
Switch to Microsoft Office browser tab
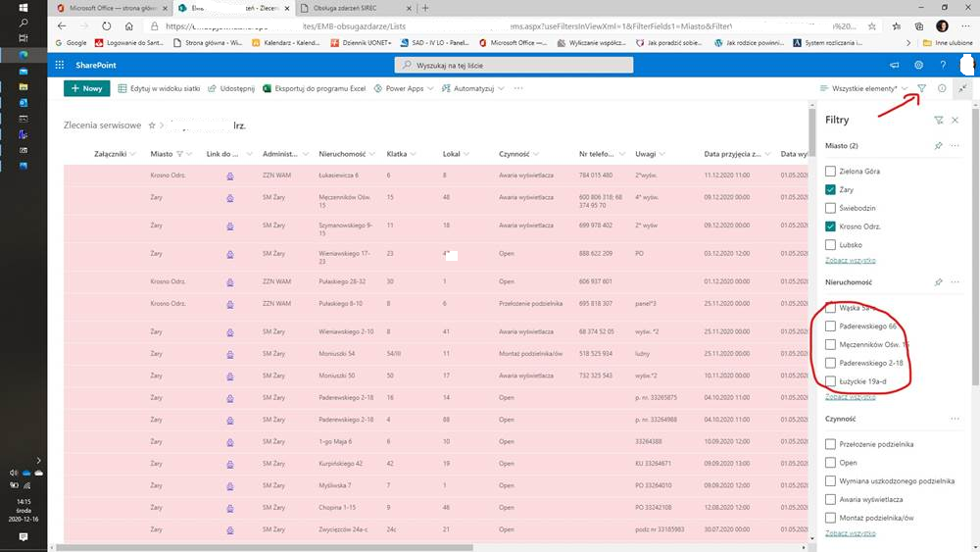click(x=113, y=8)
